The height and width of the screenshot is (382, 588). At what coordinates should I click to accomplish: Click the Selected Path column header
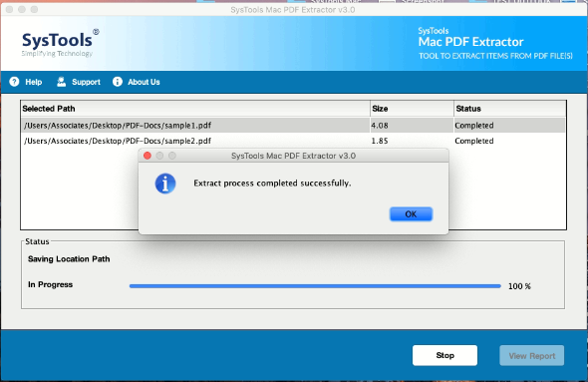[195, 109]
